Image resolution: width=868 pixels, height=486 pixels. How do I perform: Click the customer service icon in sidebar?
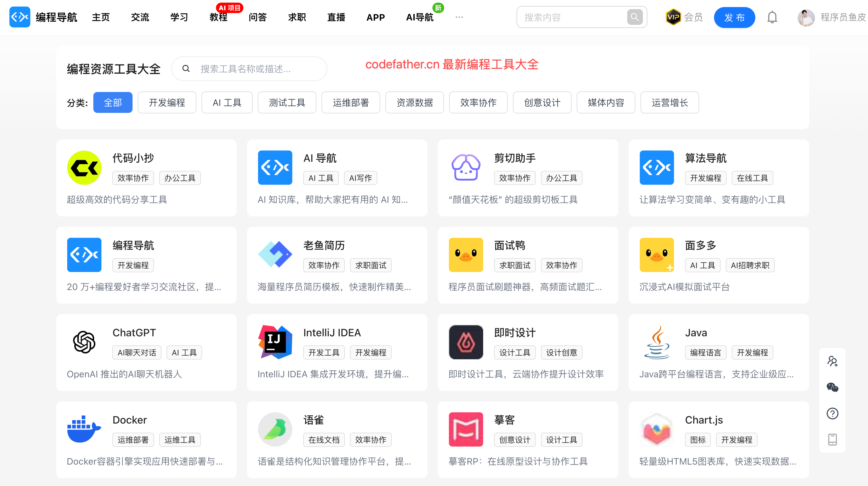click(x=832, y=361)
